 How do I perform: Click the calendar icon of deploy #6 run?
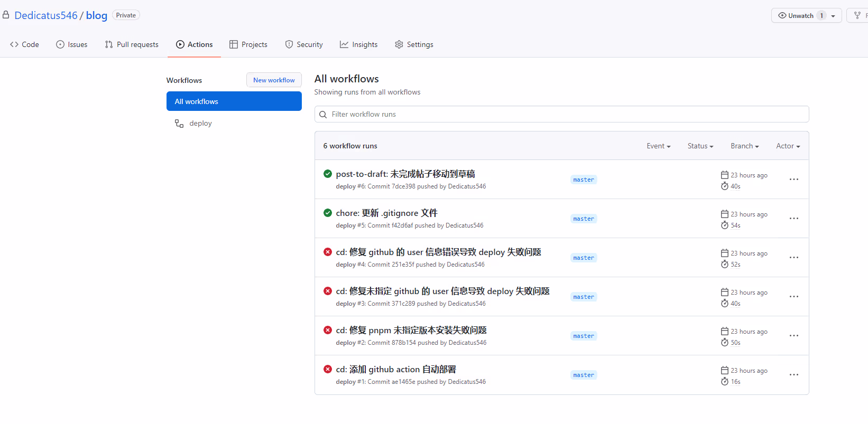click(x=725, y=175)
